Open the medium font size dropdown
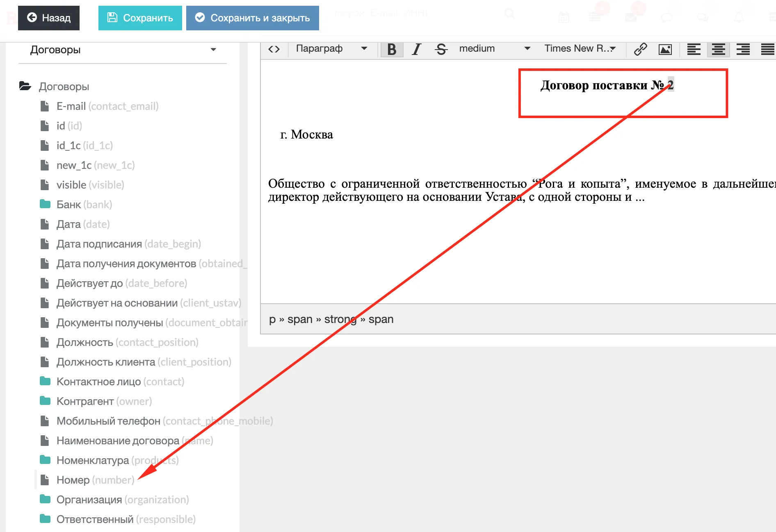This screenshot has width=776, height=532. (x=494, y=49)
